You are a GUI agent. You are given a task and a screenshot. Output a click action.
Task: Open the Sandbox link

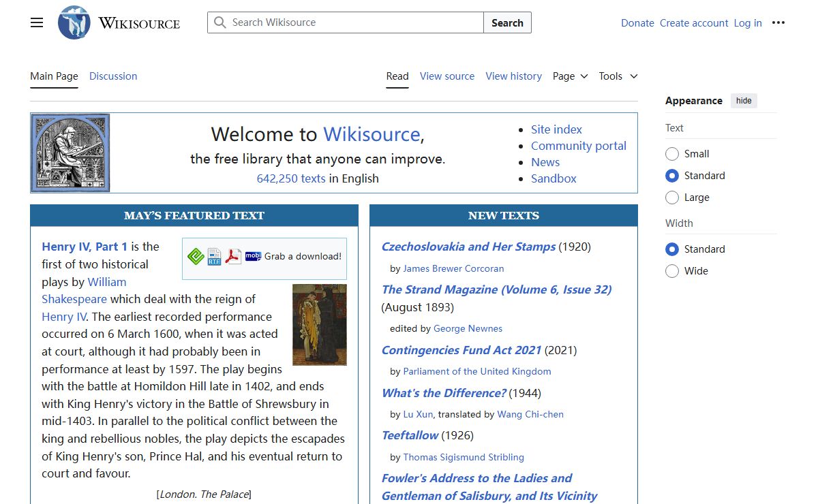pos(554,178)
